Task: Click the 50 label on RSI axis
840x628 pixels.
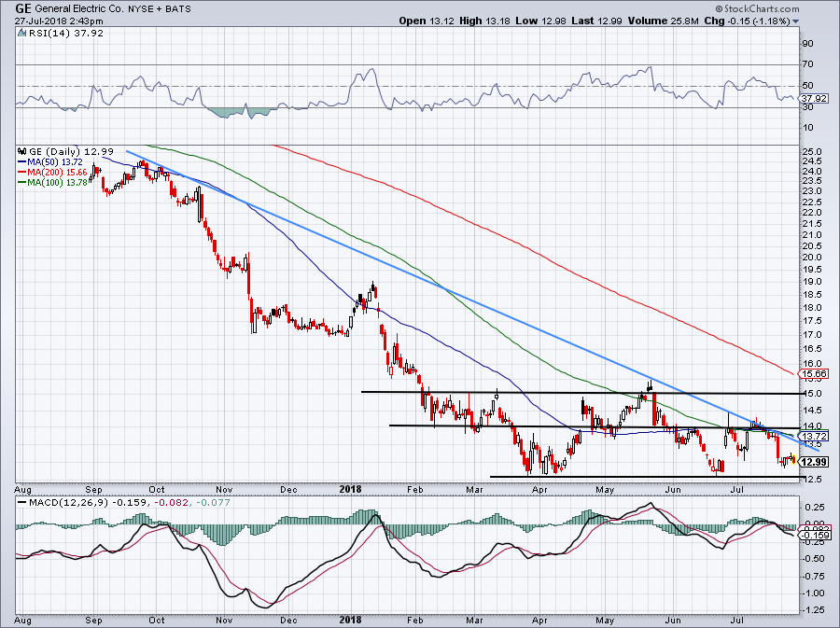Action: click(808, 86)
